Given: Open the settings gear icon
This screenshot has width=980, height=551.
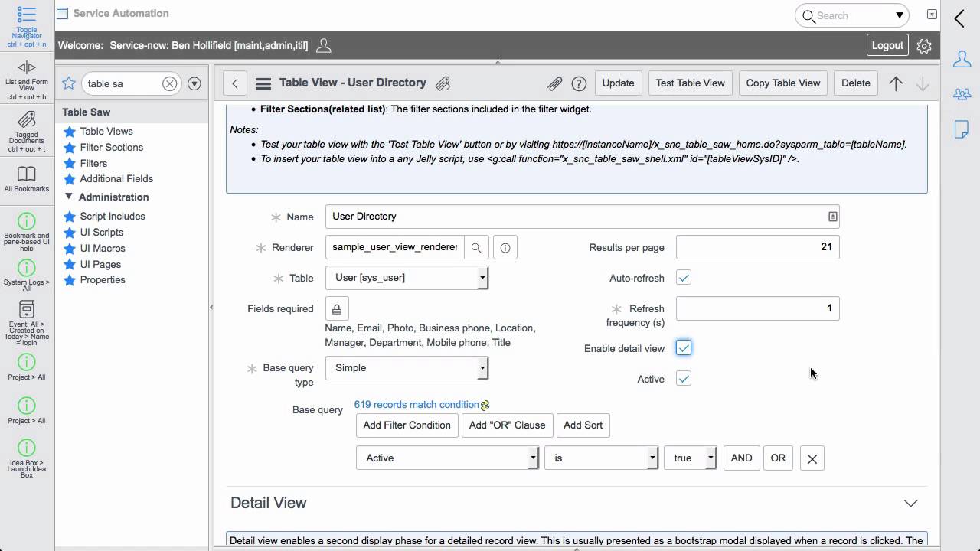Looking at the screenshot, I should [924, 46].
